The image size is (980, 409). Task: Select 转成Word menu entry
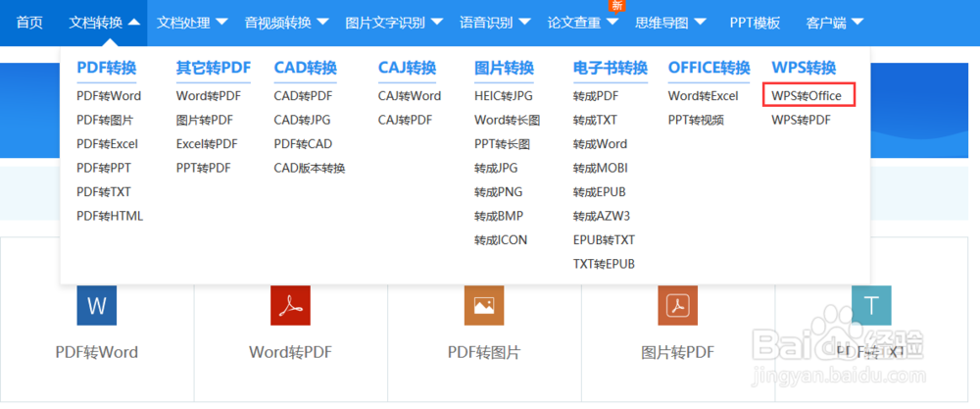coord(600,144)
